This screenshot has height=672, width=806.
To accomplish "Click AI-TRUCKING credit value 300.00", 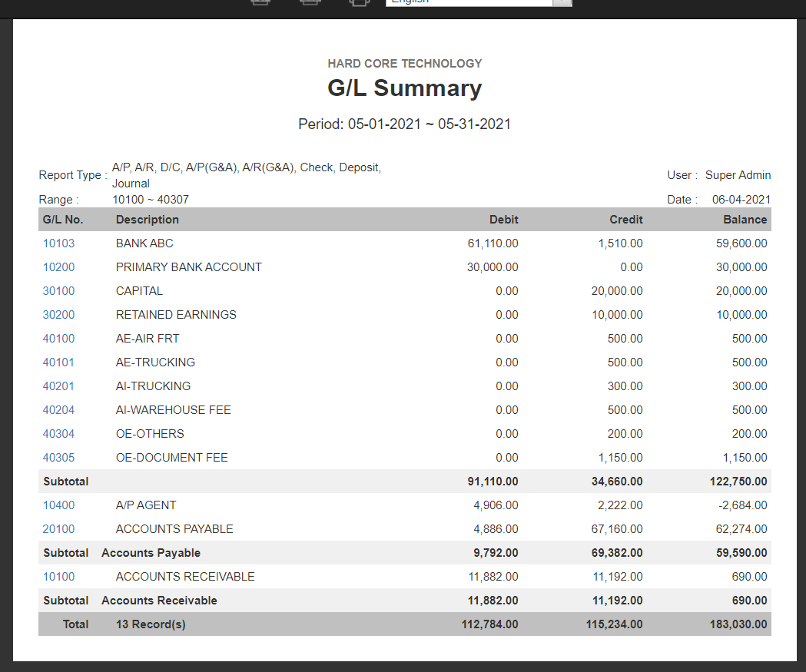I will 625,386.
